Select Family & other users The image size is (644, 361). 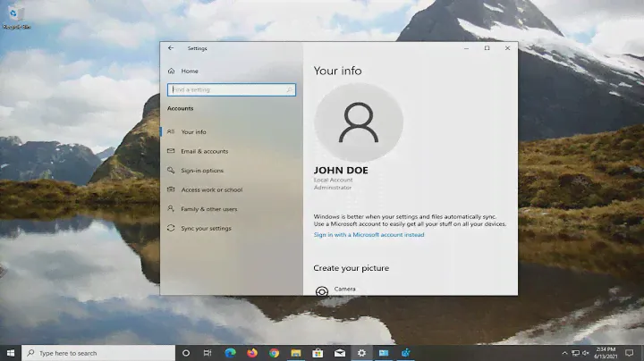[x=208, y=209]
